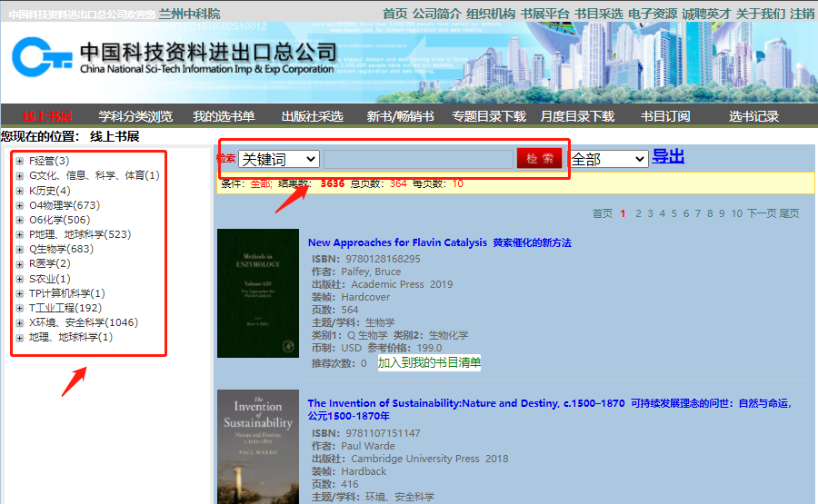Go to 首页 in top navigation
Viewport: 818px width, 504px height.
click(x=395, y=14)
